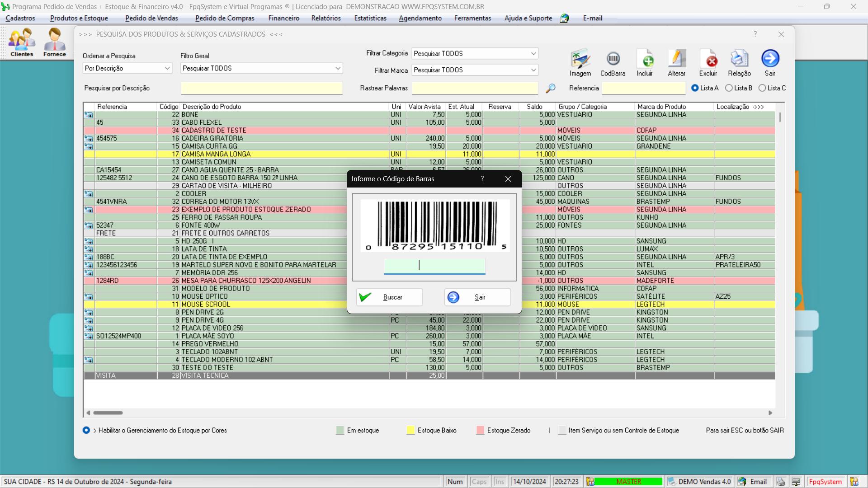
Task: Click the Sair exit arrow icon
Action: click(x=770, y=63)
